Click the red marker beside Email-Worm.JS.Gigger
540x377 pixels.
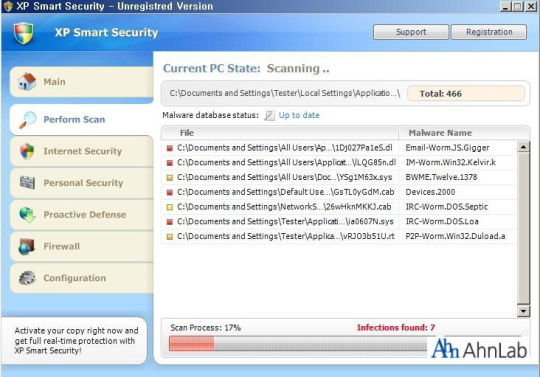tap(169, 148)
